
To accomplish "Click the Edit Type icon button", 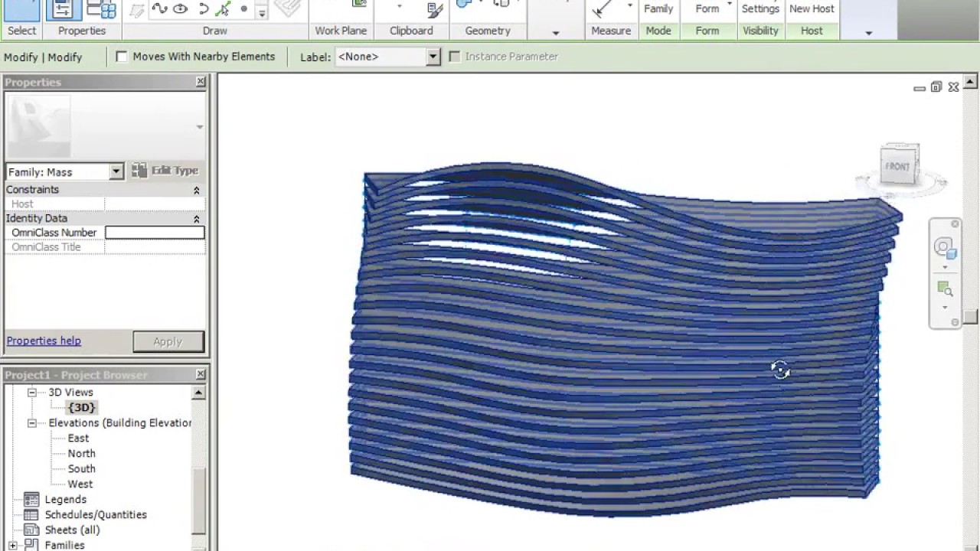I will 165,171.
